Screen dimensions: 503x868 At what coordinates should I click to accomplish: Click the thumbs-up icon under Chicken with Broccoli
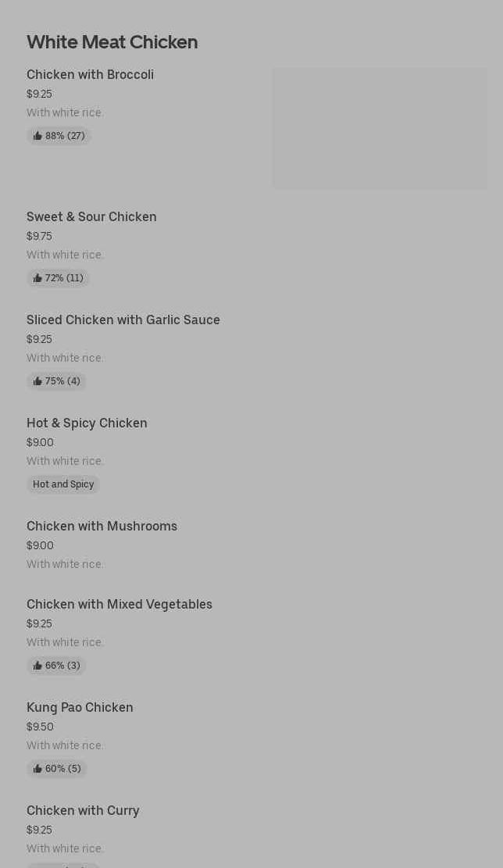click(x=37, y=136)
